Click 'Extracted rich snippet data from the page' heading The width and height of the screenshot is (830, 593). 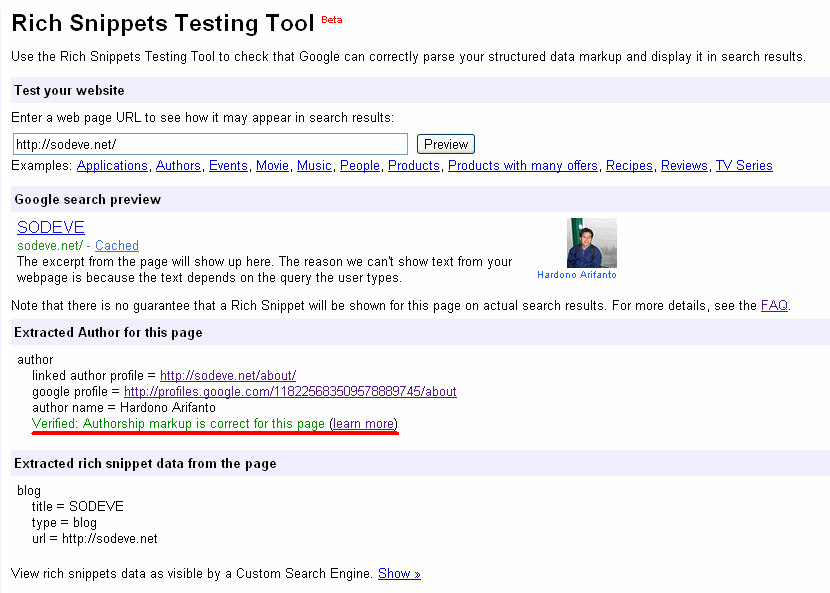pos(146,463)
